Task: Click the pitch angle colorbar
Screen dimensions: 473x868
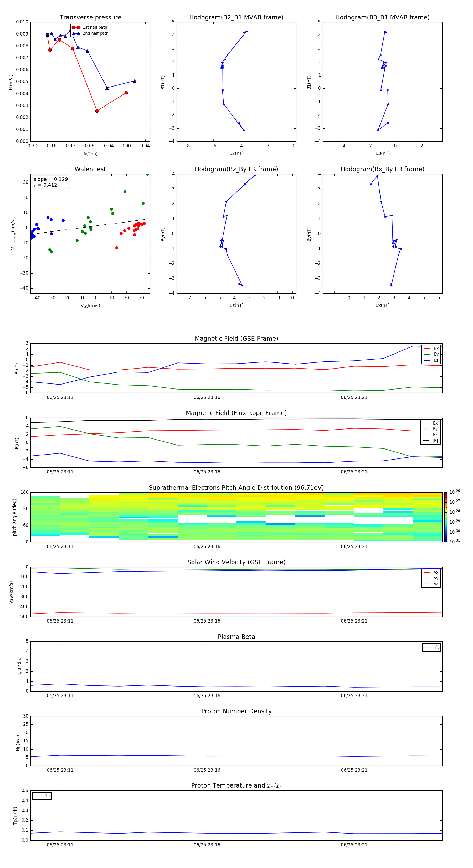Action: click(446, 517)
